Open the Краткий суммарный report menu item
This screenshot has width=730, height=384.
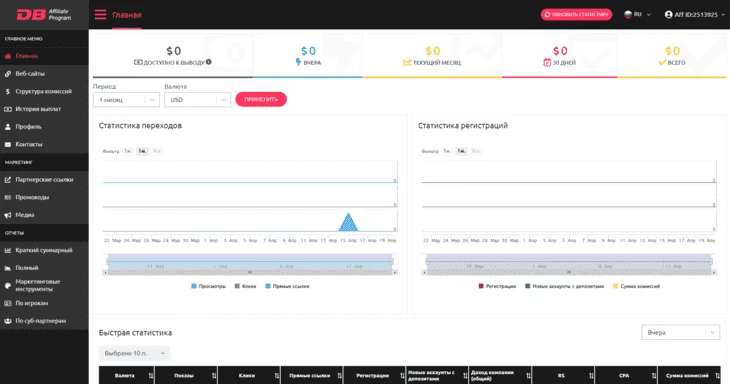coord(44,250)
